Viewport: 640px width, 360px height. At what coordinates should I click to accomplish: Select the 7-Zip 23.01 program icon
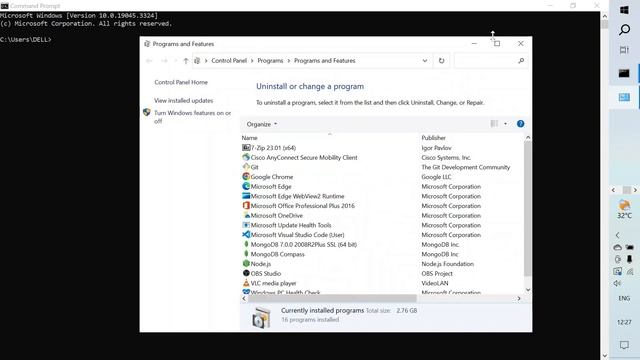pyautogui.click(x=246, y=148)
